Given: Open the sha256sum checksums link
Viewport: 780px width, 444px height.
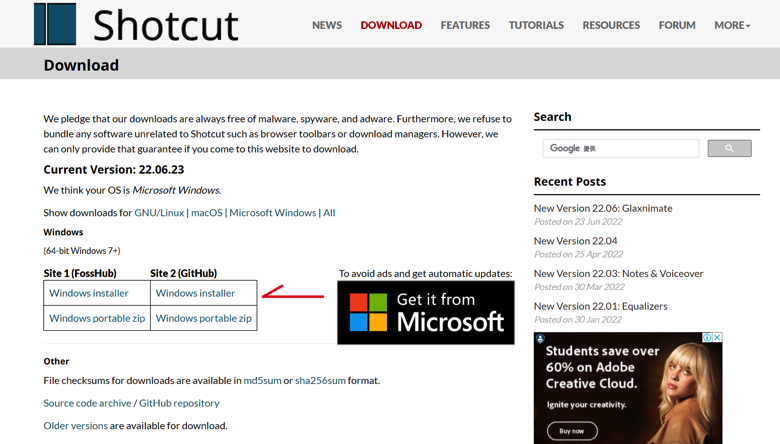Looking at the screenshot, I should (x=320, y=380).
